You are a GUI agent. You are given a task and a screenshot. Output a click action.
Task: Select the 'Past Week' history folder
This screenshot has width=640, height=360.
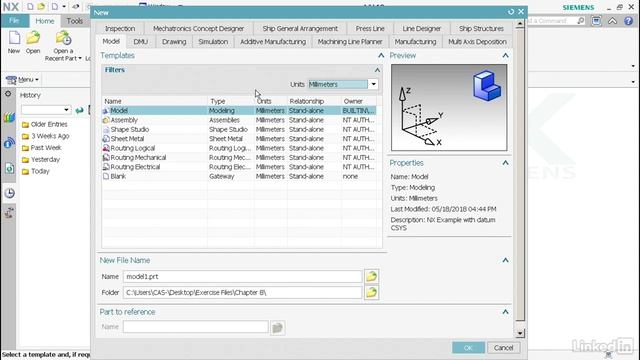pyautogui.click(x=42, y=148)
